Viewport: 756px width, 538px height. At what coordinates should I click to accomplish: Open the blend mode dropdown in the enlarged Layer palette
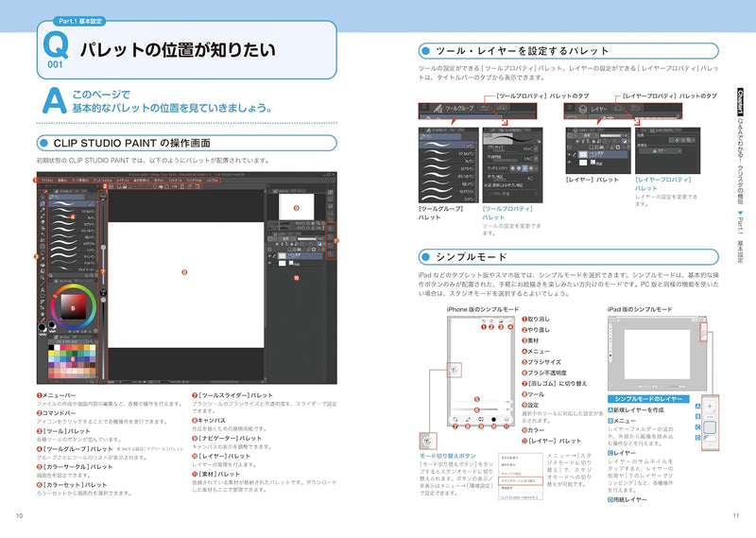tap(588, 135)
